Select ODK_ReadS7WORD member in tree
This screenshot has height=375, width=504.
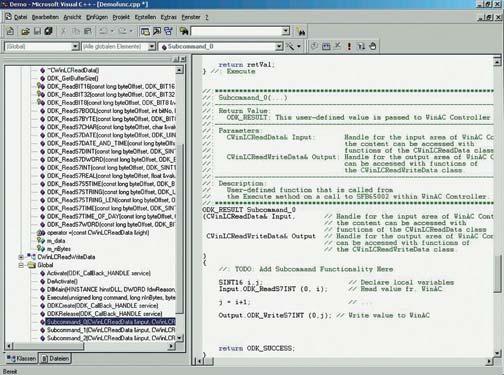[x=111, y=224]
